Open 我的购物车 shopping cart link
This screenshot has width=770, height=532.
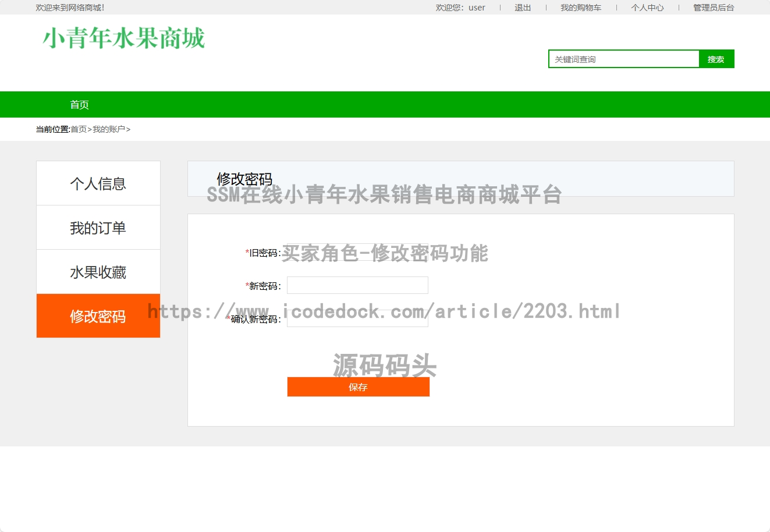581,8
